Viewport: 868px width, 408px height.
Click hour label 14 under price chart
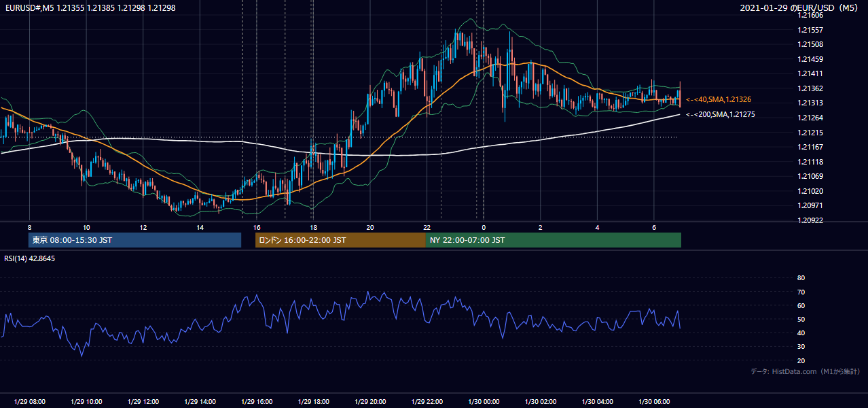[200, 227]
